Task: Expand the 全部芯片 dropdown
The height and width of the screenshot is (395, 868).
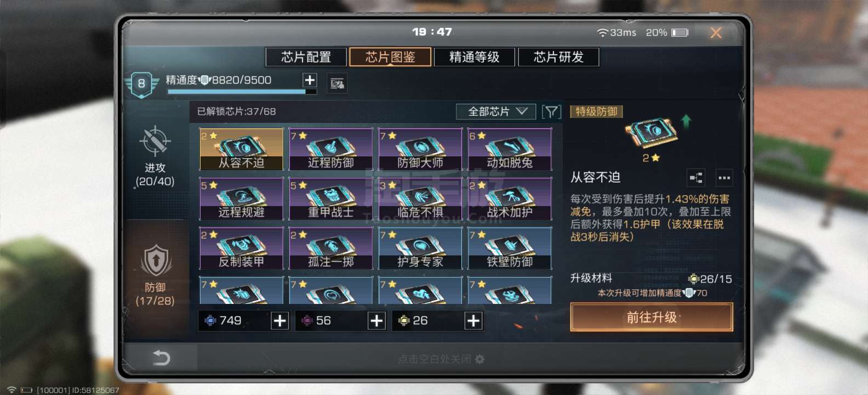Action: (x=496, y=111)
